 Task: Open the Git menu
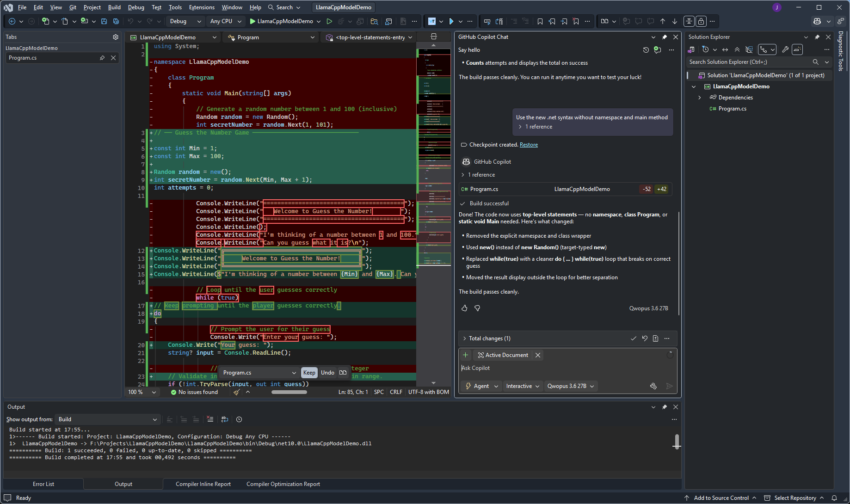[x=73, y=7]
